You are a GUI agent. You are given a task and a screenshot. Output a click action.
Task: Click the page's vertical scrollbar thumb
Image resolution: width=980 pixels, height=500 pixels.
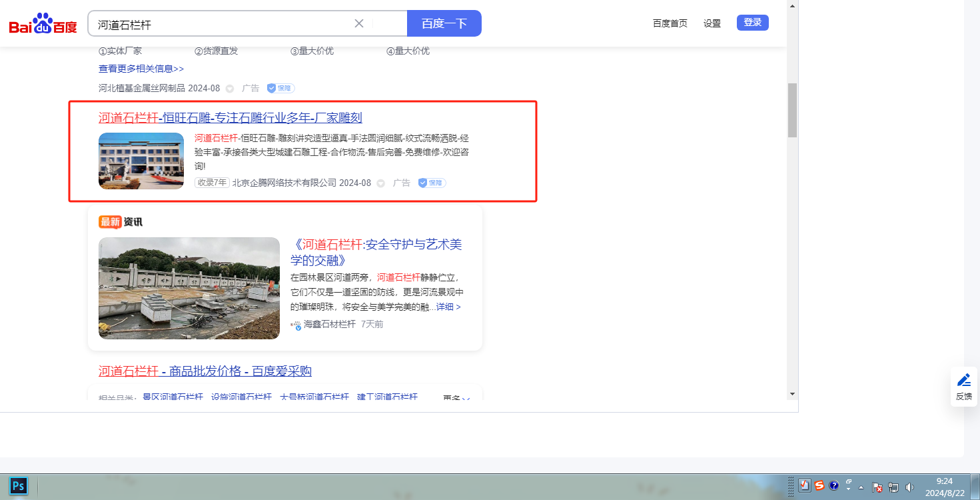tap(792, 110)
